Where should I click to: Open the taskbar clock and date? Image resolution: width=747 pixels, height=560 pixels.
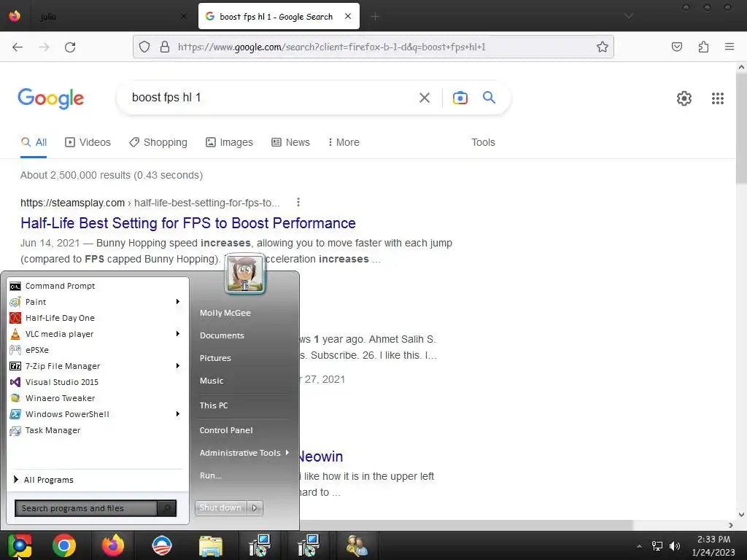click(713, 545)
